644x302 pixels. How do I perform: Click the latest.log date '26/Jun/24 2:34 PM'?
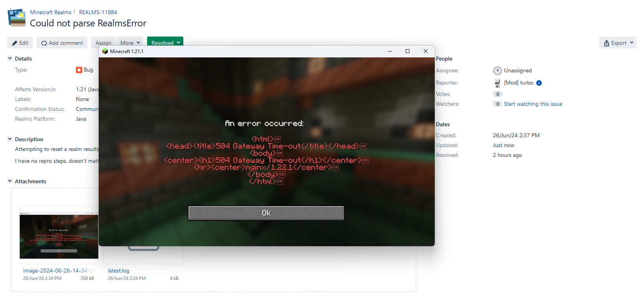tap(127, 278)
